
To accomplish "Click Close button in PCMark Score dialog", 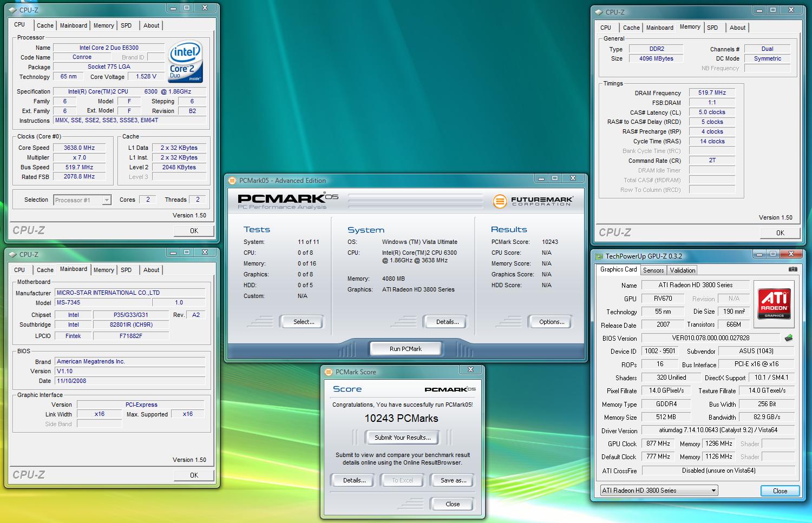I will tap(453, 504).
